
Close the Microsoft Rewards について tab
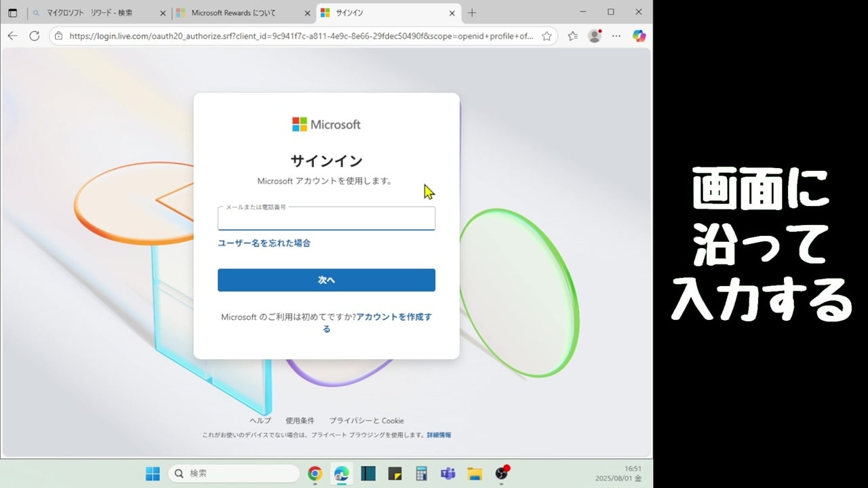tap(307, 13)
